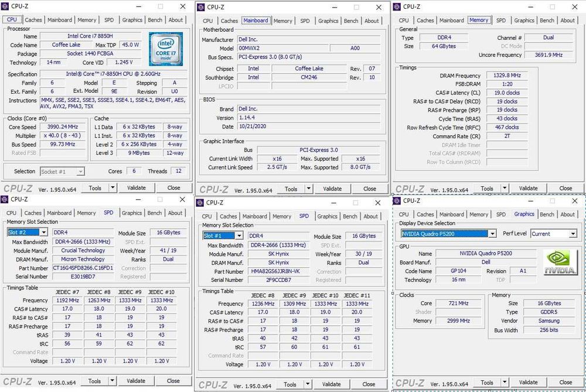
Task: Open Graphics tab in Slot #1 SPD window
Action: tap(327, 216)
